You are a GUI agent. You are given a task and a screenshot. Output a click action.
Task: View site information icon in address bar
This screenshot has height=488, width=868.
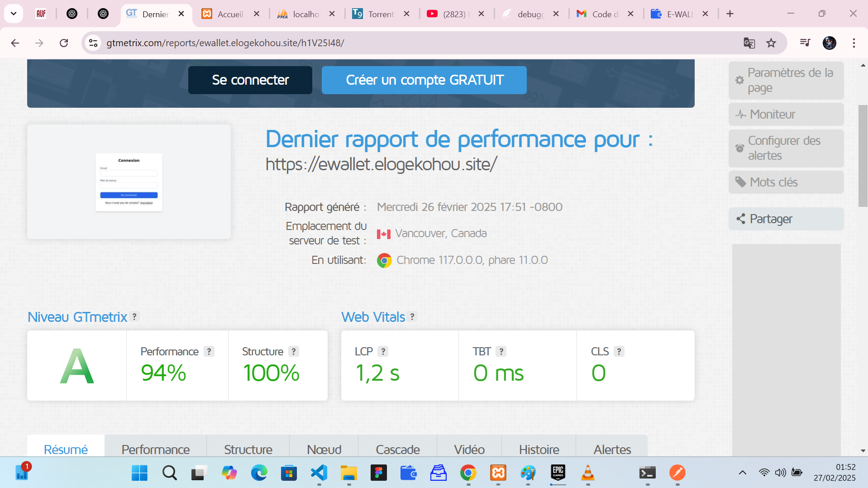(93, 43)
